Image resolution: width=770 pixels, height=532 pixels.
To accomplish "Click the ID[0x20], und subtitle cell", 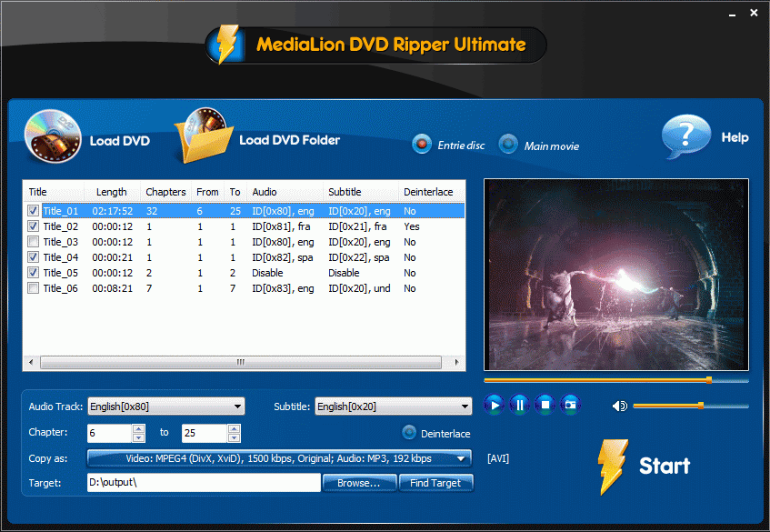I will [x=359, y=288].
